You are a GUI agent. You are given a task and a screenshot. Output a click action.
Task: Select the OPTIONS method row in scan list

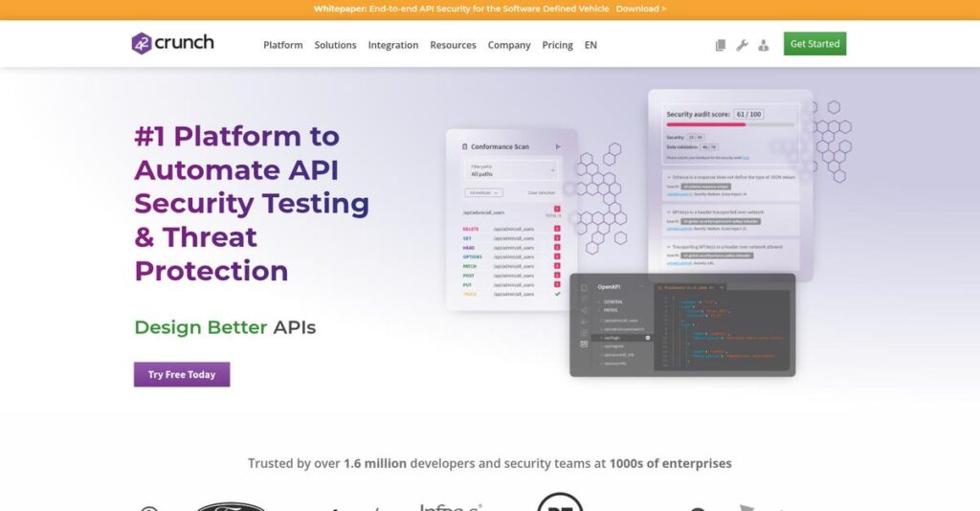(511, 256)
